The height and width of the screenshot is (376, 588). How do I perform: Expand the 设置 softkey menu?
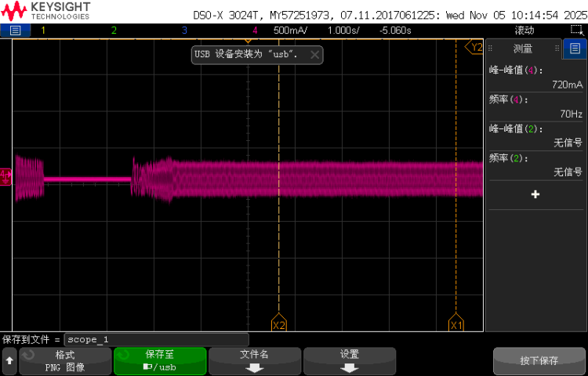coord(349,361)
